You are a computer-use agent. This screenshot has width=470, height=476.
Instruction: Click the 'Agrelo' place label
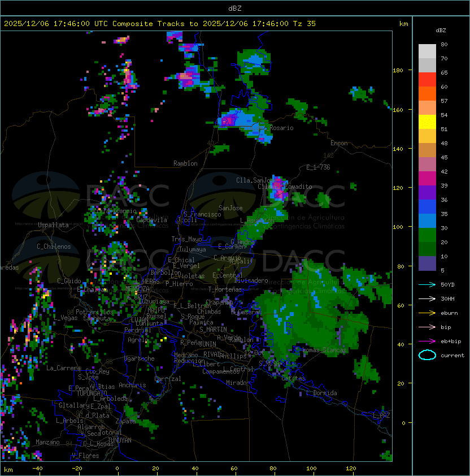(138, 340)
